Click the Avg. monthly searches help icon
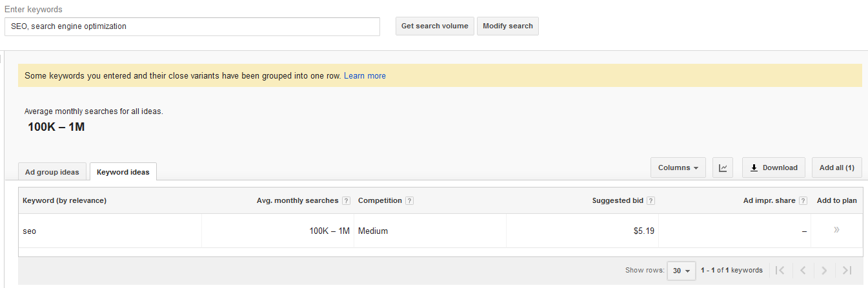 coord(347,201)
